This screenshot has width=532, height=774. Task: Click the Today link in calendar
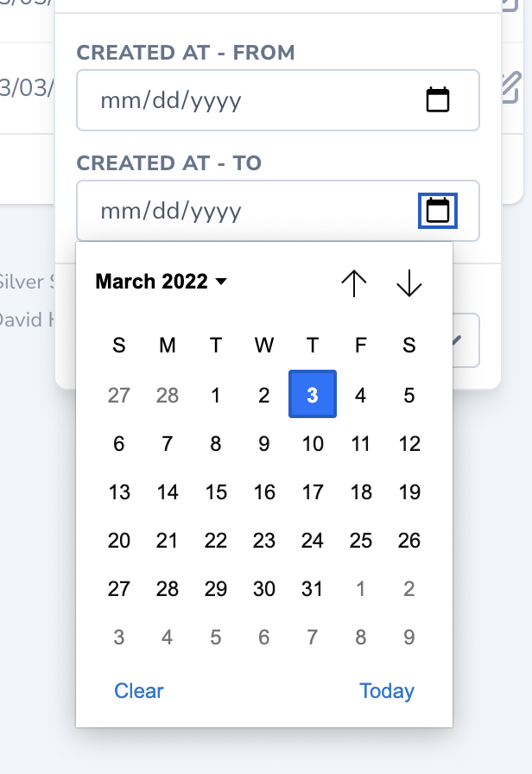[387, 691]
